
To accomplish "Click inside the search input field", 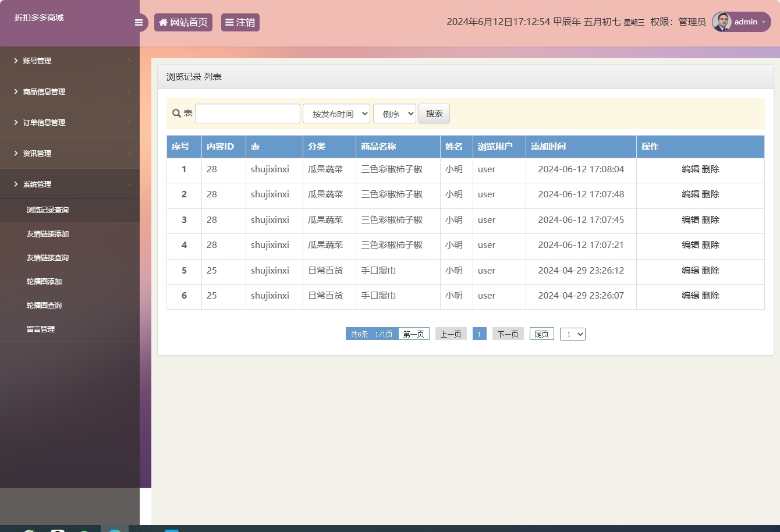I will pyautogui.click(x=247, y=113).
